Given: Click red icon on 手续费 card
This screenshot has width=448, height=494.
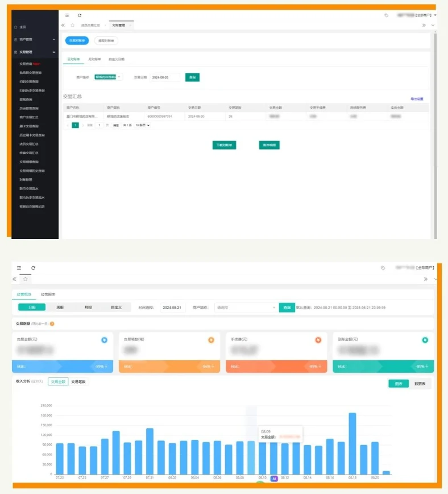Looking at the screenshot, I should (x=318, y=340).
